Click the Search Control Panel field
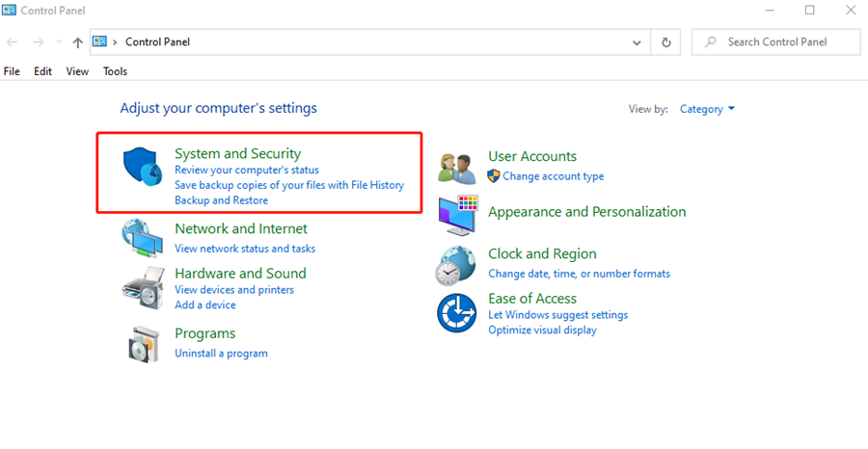The height and width of the screenshot is (449, 868). coord(776,42)
